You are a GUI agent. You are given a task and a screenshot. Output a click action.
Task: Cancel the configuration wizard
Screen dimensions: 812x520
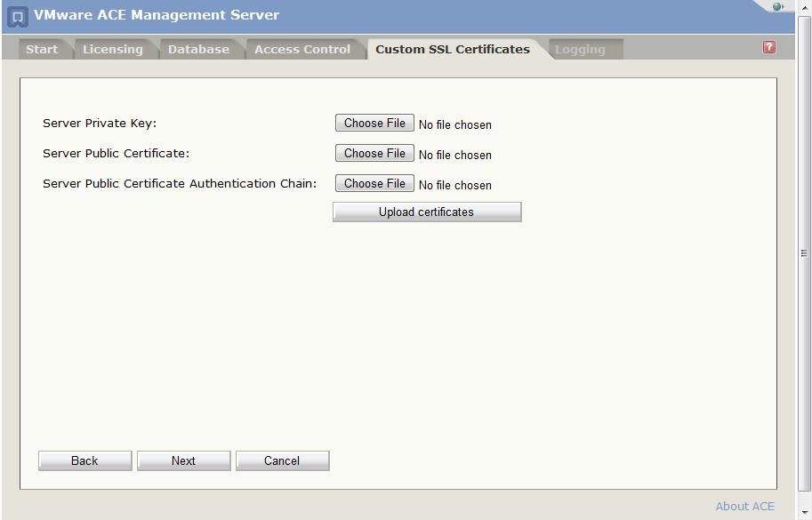pyautogui.click(x=282, y=460)
